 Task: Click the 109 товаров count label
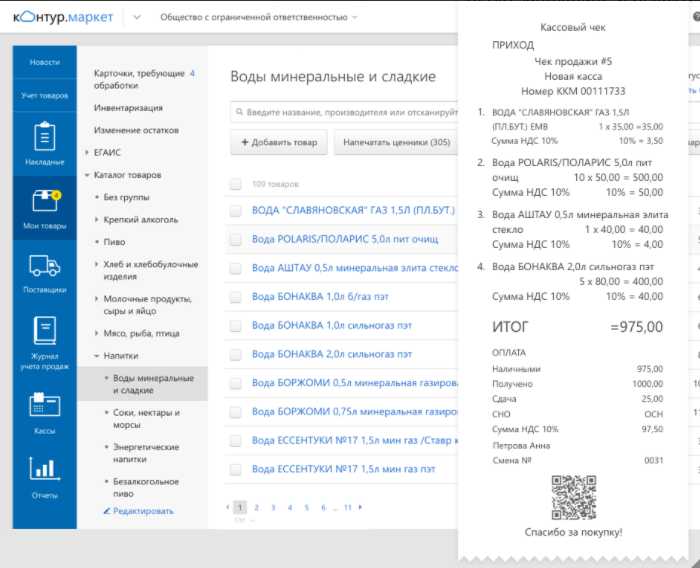coord(275,184)
